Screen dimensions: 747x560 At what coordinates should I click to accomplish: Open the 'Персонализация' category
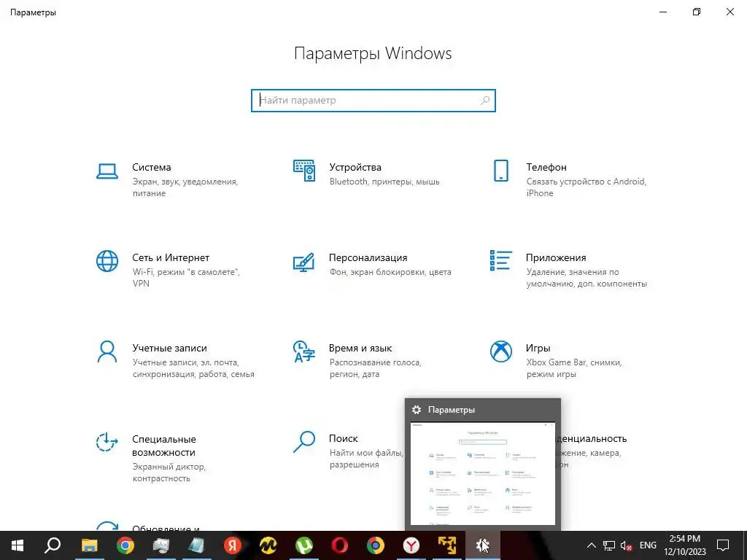click(x=368, y=257)
